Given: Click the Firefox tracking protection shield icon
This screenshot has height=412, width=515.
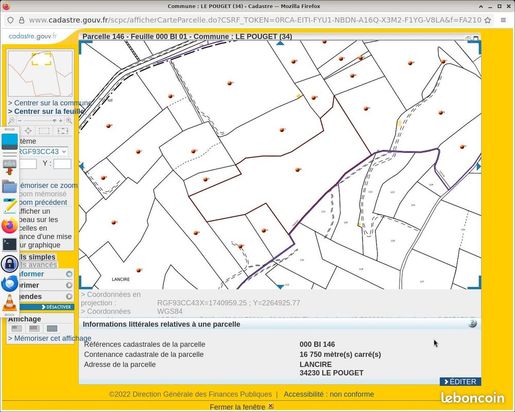Looking at the screenshot, I should click(10, 20).
